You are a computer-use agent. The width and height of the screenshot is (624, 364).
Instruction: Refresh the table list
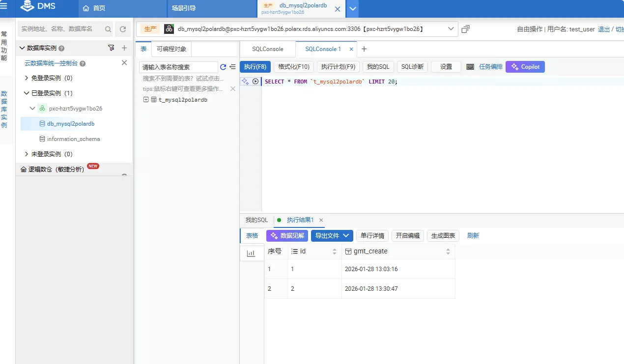coord(224,67)
